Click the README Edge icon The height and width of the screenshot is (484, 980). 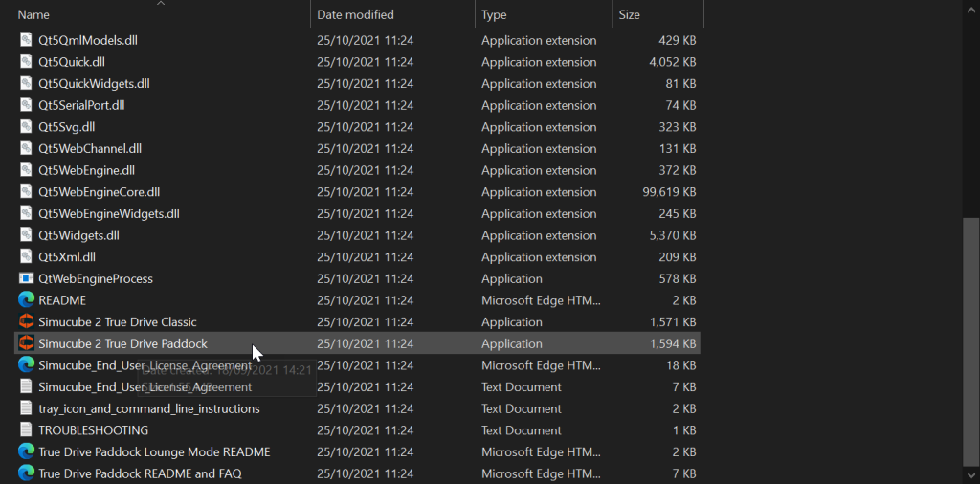click(x=26, y=300)
